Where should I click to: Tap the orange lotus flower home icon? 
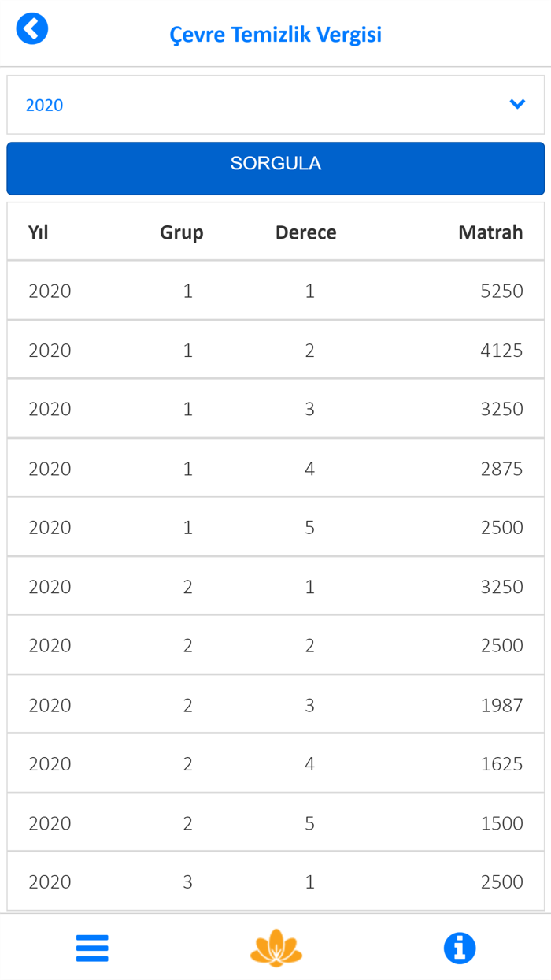coord(275,948)
